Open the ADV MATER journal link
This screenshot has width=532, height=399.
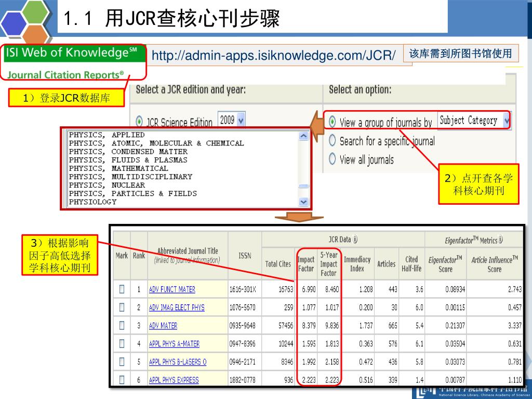click(163, 326)
